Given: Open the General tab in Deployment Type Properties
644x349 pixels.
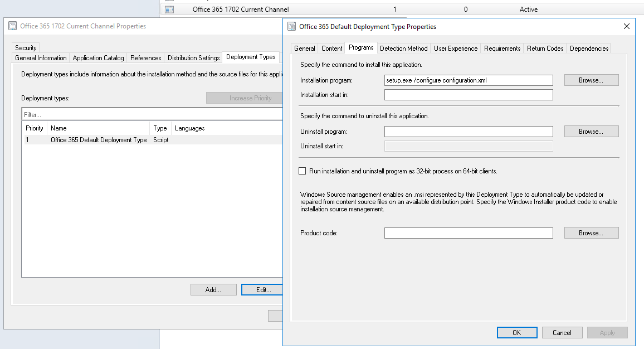Looking at the screenshot, I should (304, 49).
